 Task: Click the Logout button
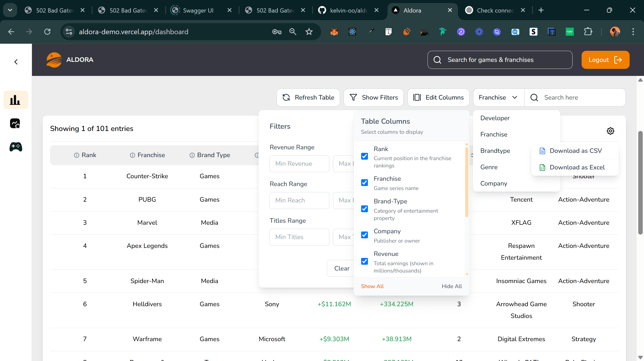coord(605,60)
